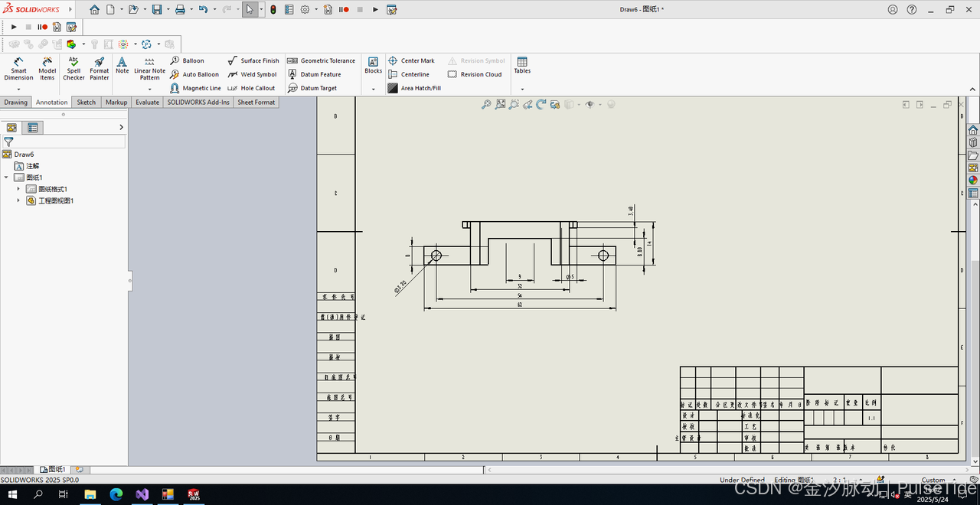The height and width of the screenshot is (505, 980).
Task: Insert a Magnetic Line
Action: 195,88
